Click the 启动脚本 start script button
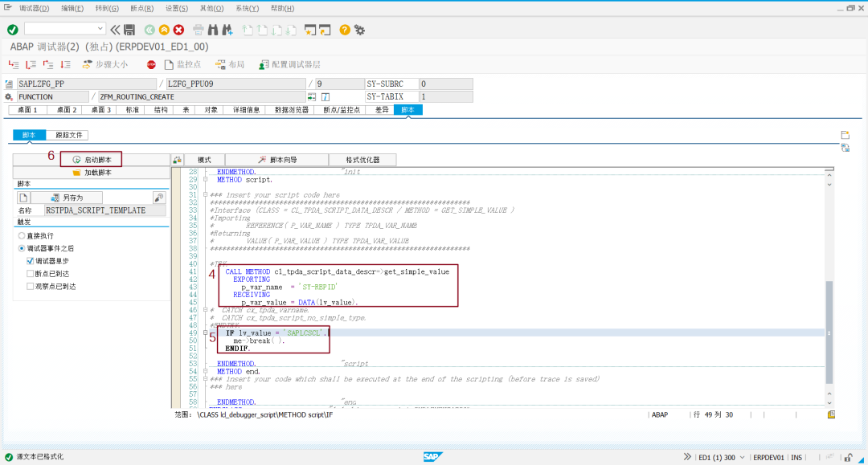Screen dimensions: 868x465 (92, 160)
